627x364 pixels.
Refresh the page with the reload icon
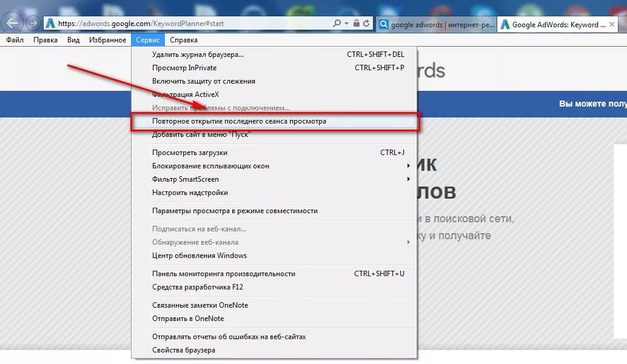coord(366,23)
